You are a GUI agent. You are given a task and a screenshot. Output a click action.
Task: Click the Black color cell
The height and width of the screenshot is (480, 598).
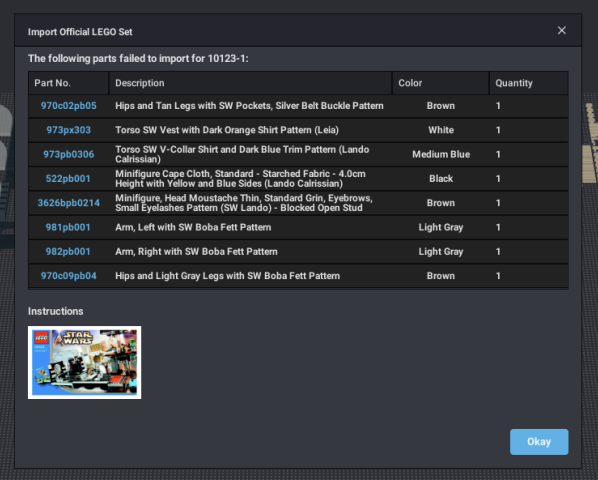pyautogui.click(x=441, y=179)
